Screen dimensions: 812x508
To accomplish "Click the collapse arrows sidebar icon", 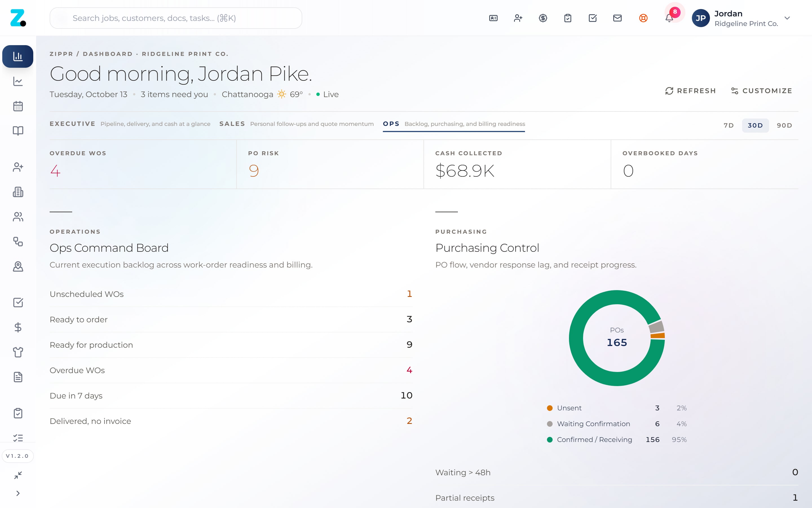I will [18, 475].
